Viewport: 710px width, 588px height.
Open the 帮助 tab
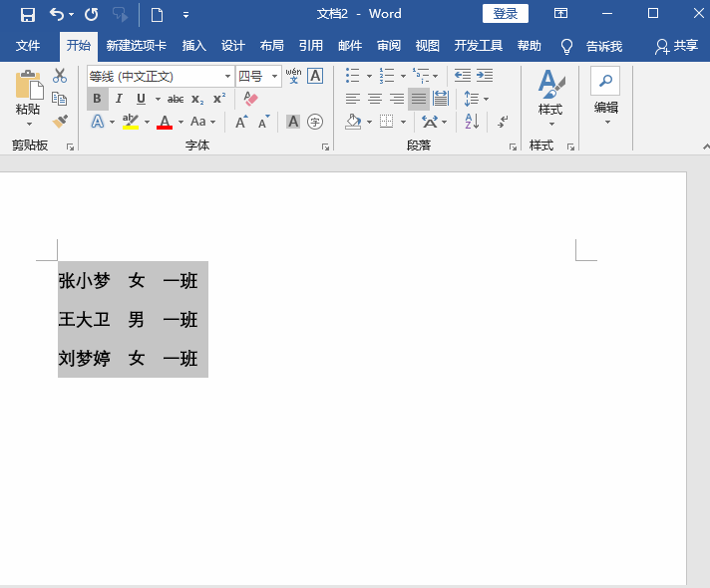pyautogui.click(x=530, y=45)
